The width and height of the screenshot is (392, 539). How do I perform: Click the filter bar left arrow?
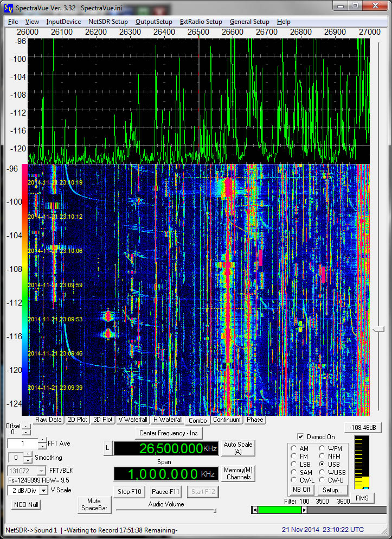(x=255, y=510)
